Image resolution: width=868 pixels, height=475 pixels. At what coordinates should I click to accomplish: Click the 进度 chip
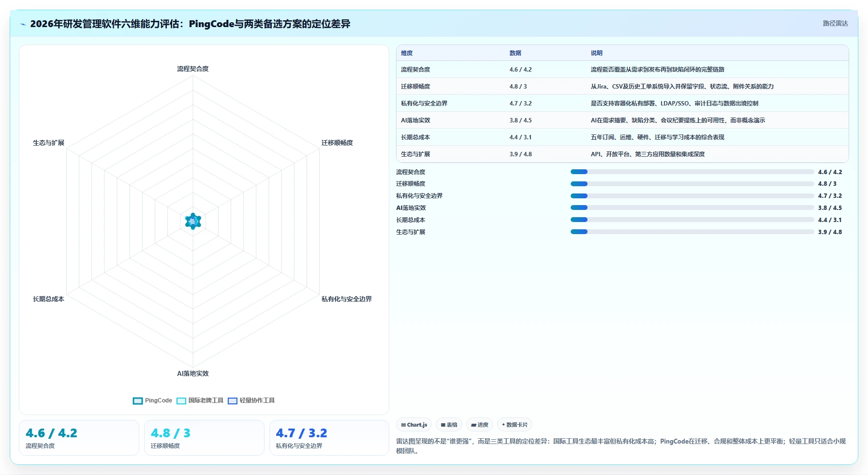(x=480, y=425)
